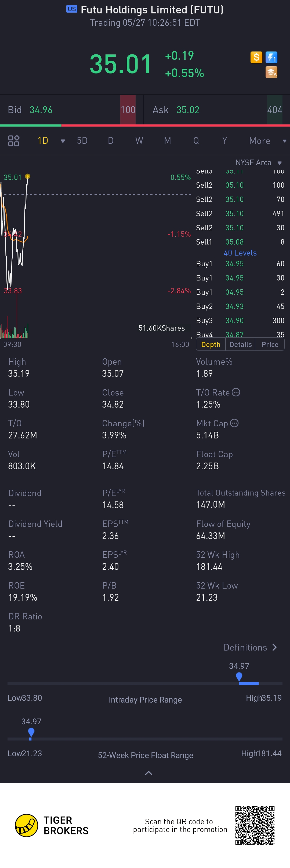290x868 pixels.
Task: Tap the yellow current price dot on chart
Action: pyautogui.click(x=28, y=176)
